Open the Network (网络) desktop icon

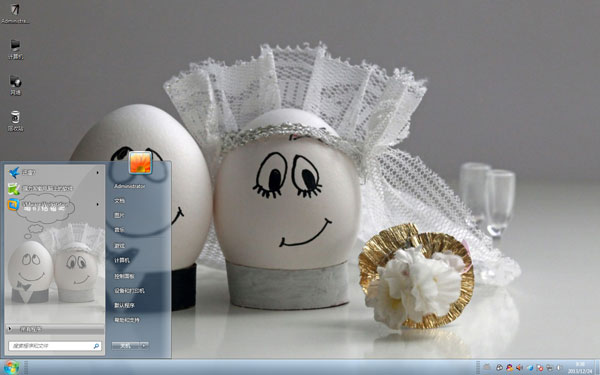(15, 85)
